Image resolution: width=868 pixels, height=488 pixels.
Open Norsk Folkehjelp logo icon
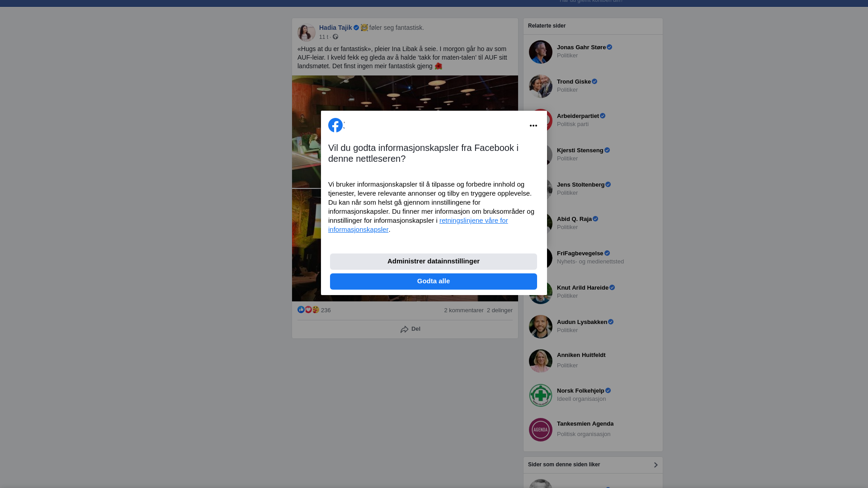click(x=541, y=395)
